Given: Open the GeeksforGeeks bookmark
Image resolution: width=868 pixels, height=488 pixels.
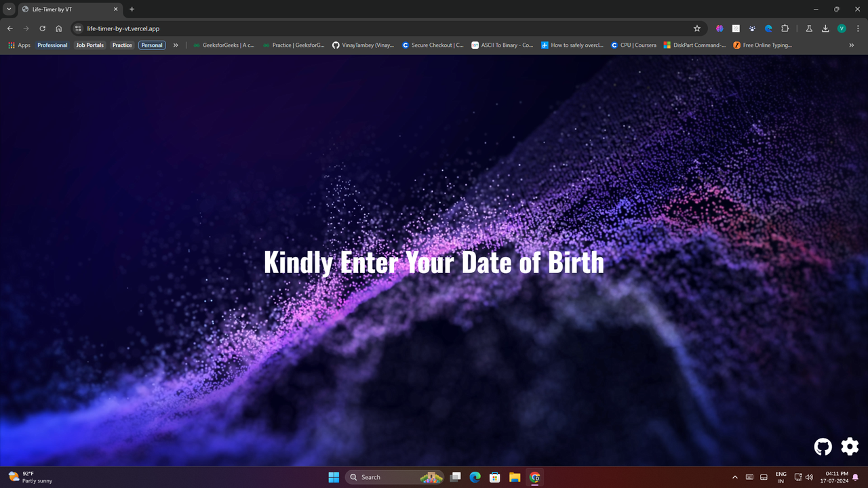Looking at the screenshot, I should [223, 45].
